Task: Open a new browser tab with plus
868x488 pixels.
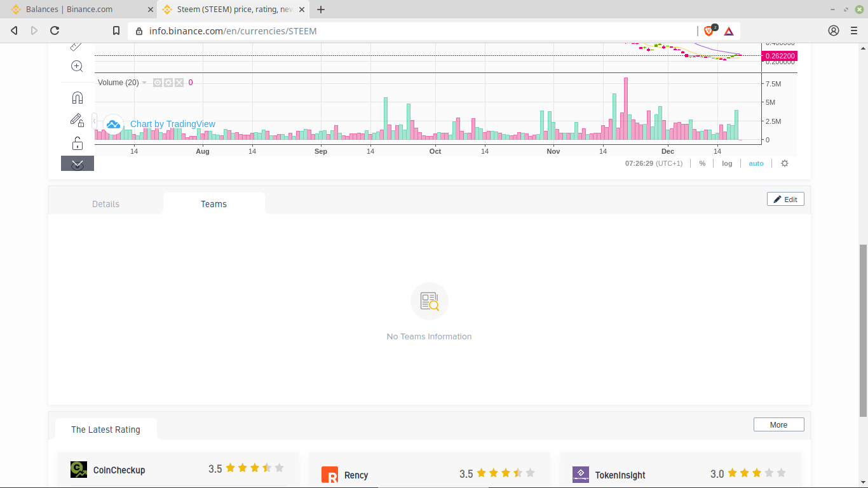Action: tap(321, 10)
